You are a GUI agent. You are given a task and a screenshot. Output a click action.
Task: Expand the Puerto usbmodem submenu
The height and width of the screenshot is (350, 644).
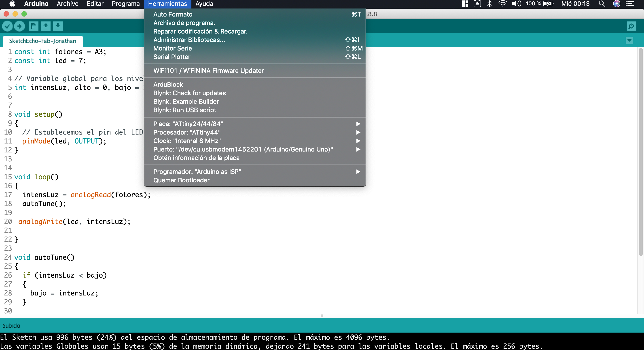tap(255, 149)
